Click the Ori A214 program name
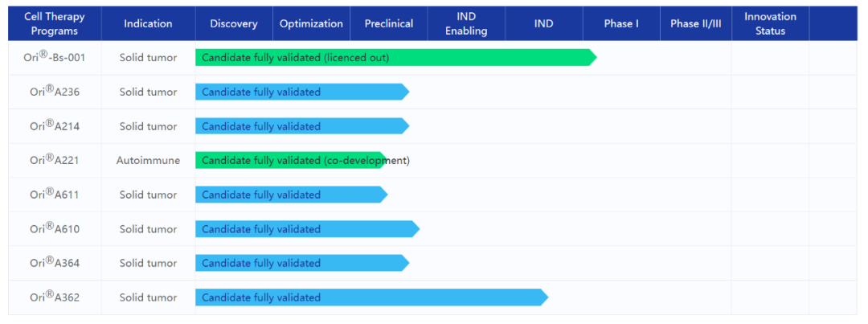Screen dimensions: 868x324 click(x=55, y=126)
